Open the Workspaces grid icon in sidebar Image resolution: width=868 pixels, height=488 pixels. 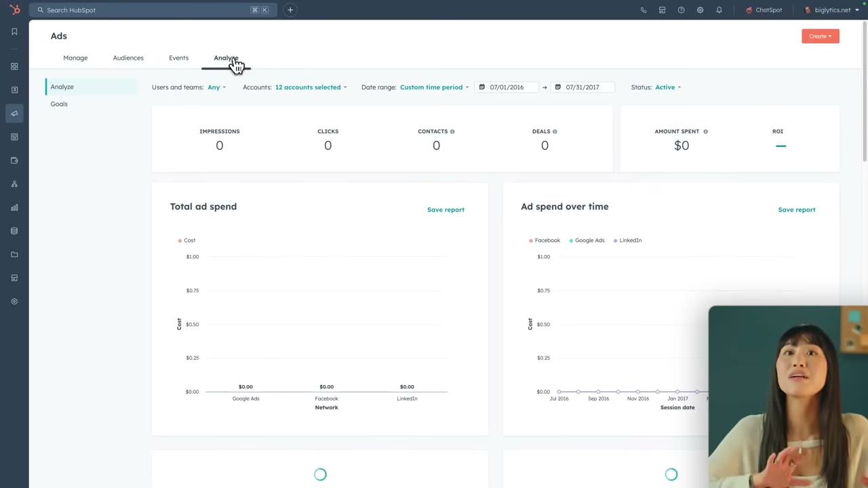click(x=14, y=66)
